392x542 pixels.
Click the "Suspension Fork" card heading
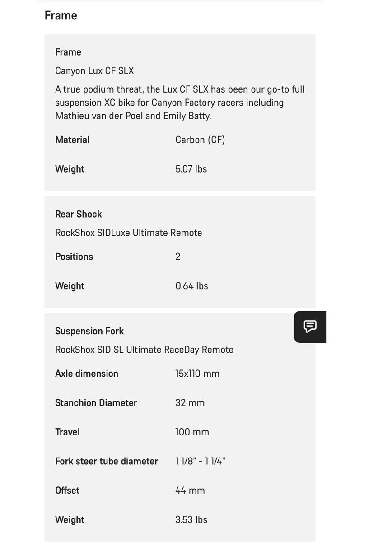point(89,331)
